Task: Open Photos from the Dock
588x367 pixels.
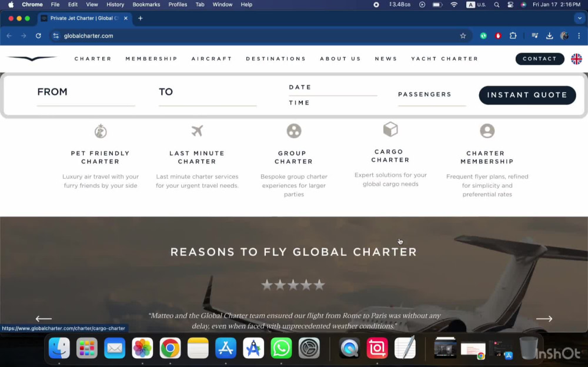Action: click(142, 348)
